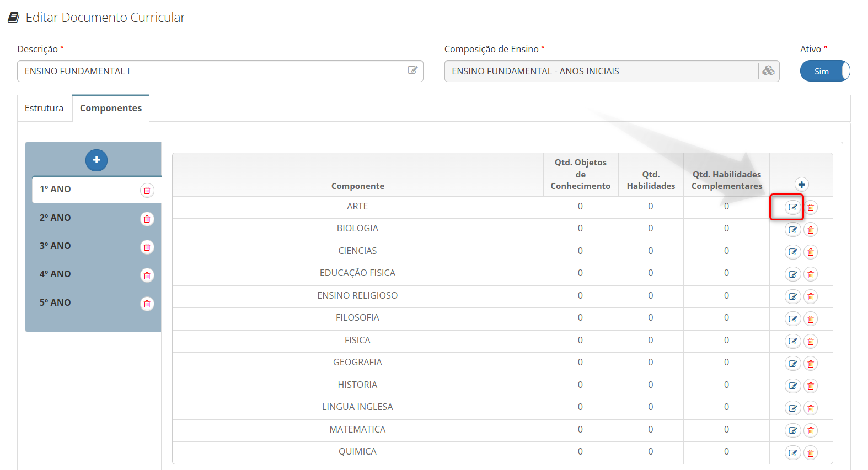Delete the QUIMICA component
The width and height of the screenshot is (868, 470).
[x=810, y=453]
